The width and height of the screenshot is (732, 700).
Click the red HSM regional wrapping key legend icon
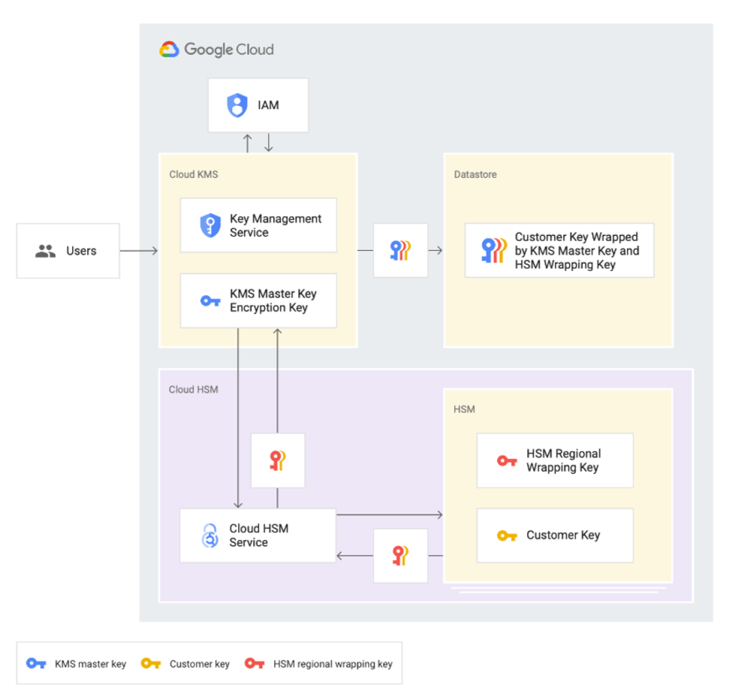pos(255,663)
